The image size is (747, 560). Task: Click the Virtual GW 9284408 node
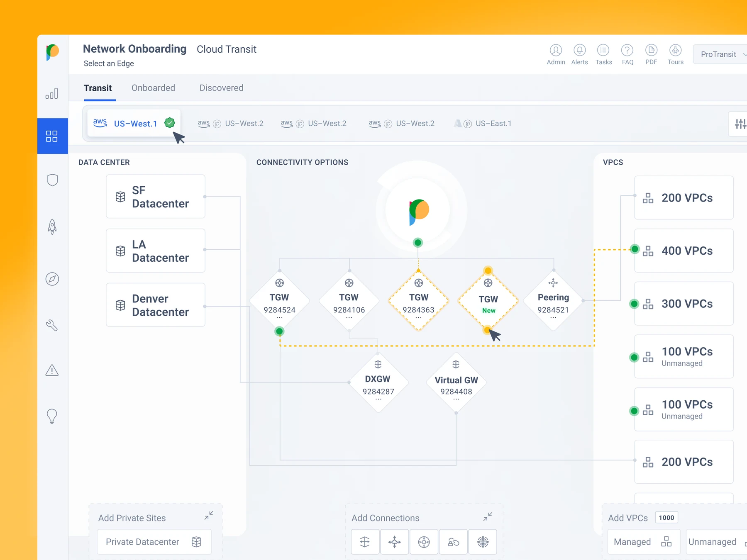pyautogui.click(x=456, y=382)
